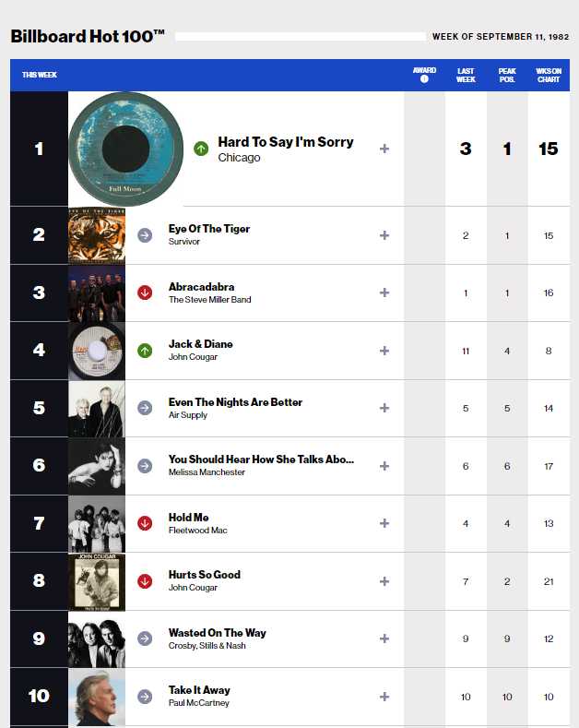
Task: Click the red down arrow beside Hurts So Good
Action: pos(145,581)
